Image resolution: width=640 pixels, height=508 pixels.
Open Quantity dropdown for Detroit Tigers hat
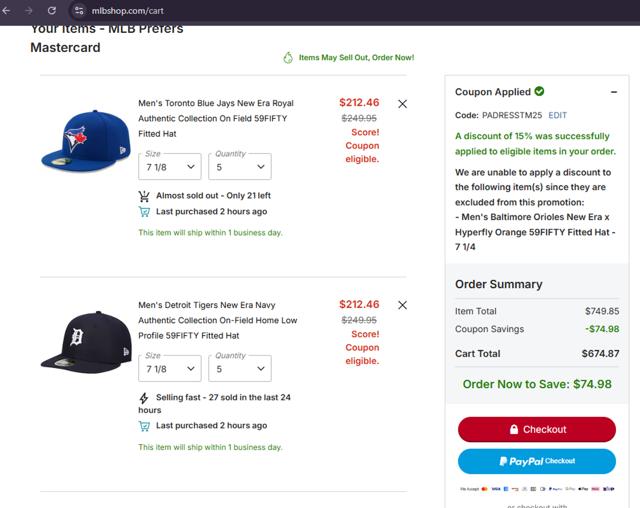(x=240, y=369)
